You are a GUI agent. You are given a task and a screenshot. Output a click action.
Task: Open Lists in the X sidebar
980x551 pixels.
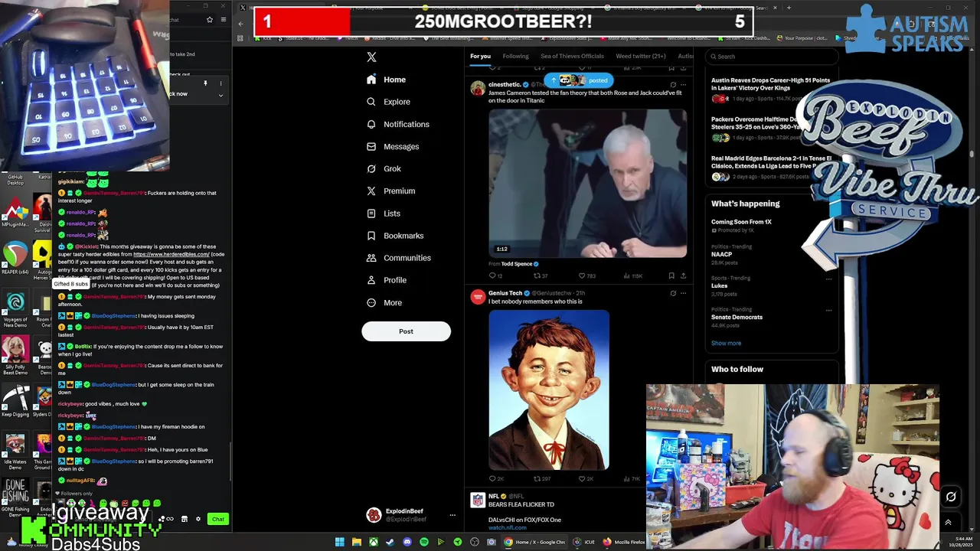pyautogui.click(x=384, y=214)
